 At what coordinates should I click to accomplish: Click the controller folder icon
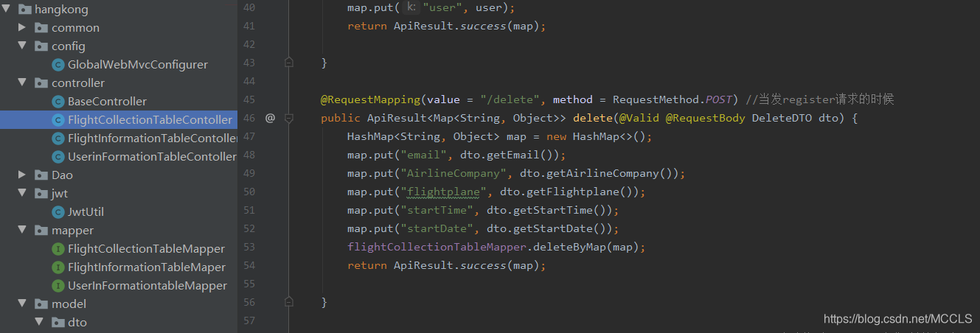click(41, 83)
